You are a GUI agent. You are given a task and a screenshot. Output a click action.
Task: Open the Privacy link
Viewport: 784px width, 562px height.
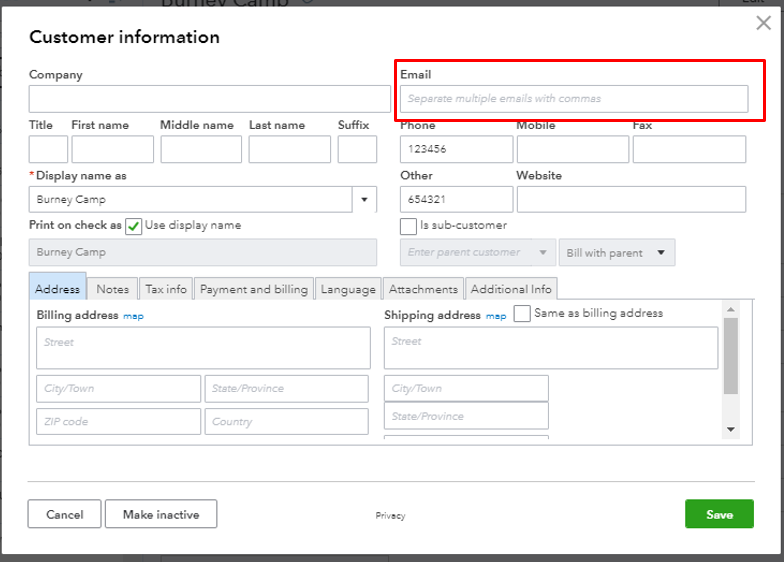pyautogui.click(x=390, y=516)
